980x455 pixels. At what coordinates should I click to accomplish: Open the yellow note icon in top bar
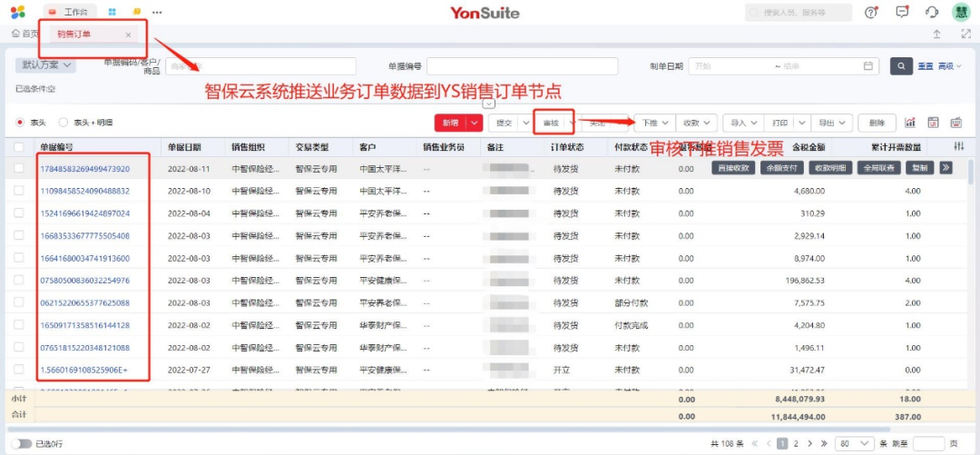coord(137,12)
